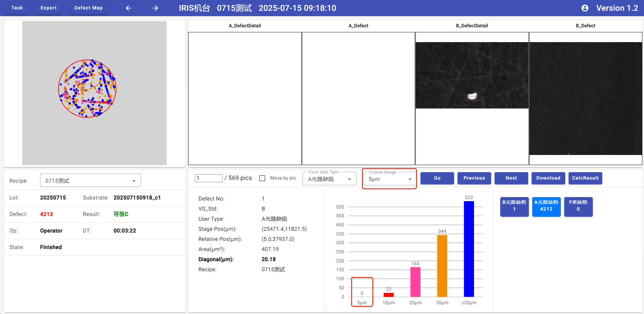This screenshot has width=644, height=314.
Task: Click the result grade 等级C
Action: pyautogui.click(x=121, y=214)
